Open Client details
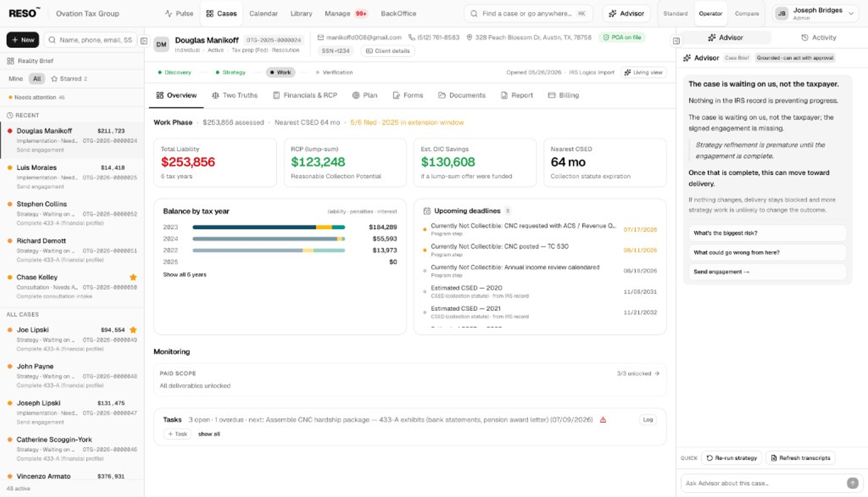This screenshot has height=497, width=868. coord(388,50)
